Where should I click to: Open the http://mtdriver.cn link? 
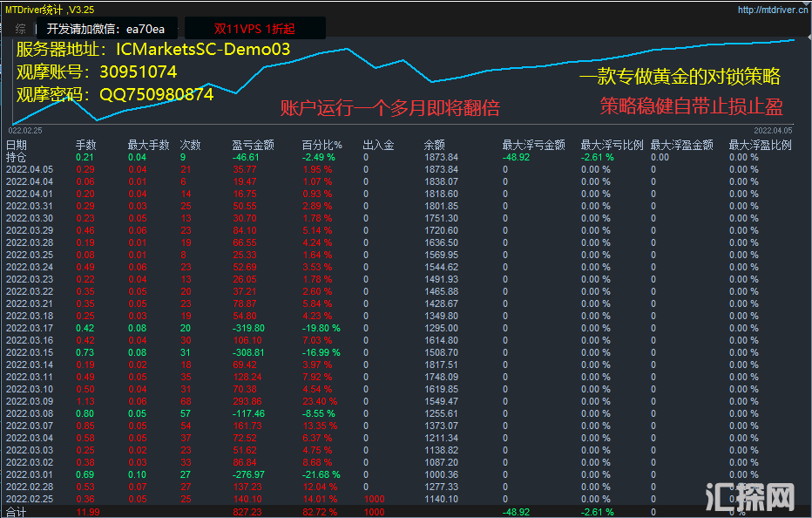(774, 10)
